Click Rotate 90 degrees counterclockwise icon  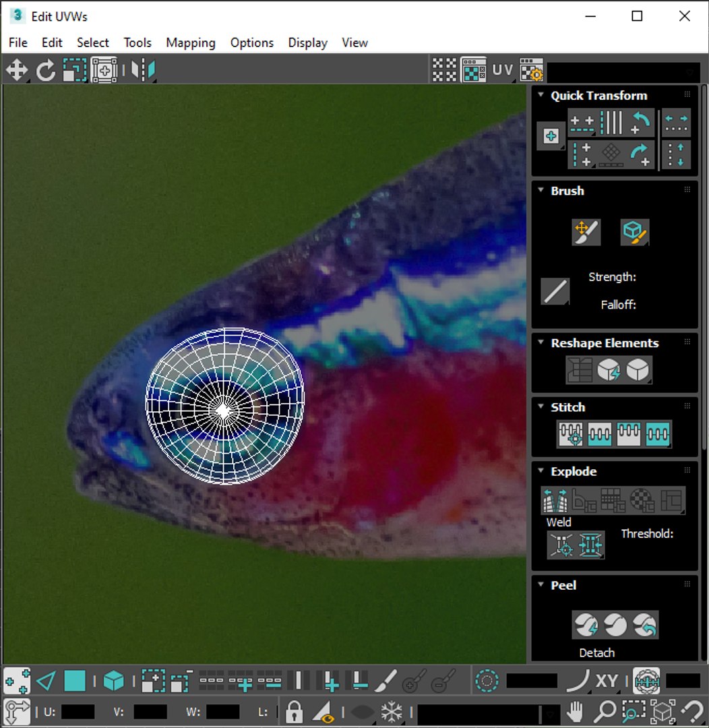coord(640,123)
